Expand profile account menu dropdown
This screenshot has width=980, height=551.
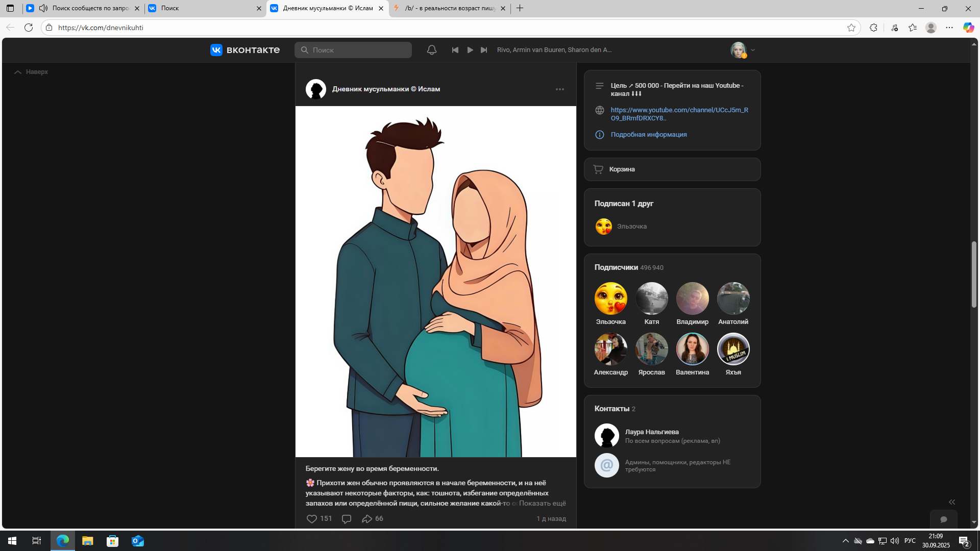point(753,50)
